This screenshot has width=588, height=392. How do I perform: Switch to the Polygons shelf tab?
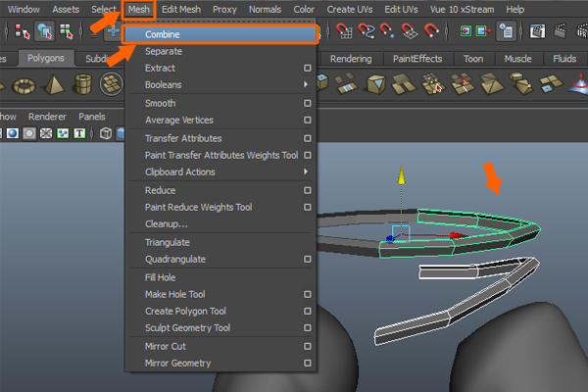[x=44, y=59]
